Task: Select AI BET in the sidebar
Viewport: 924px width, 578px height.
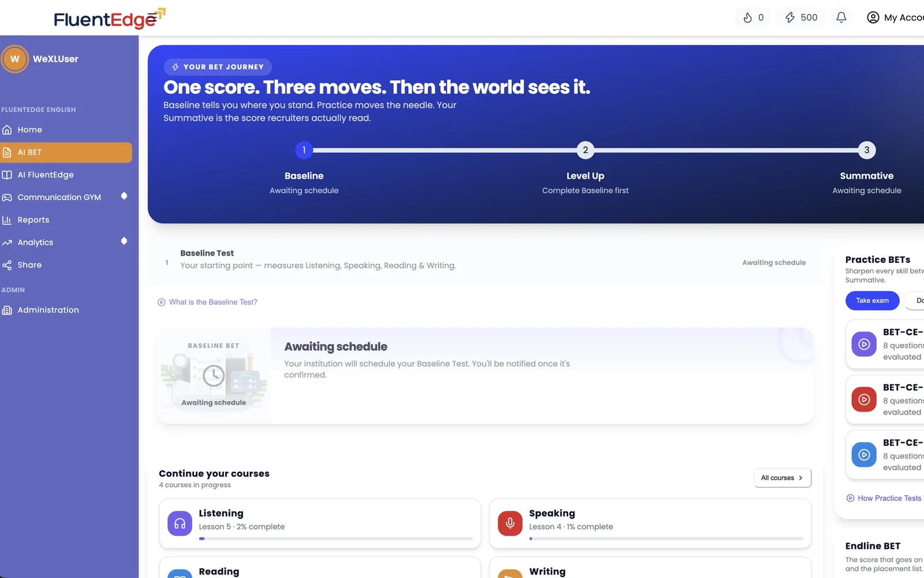Action: point(66,153)
